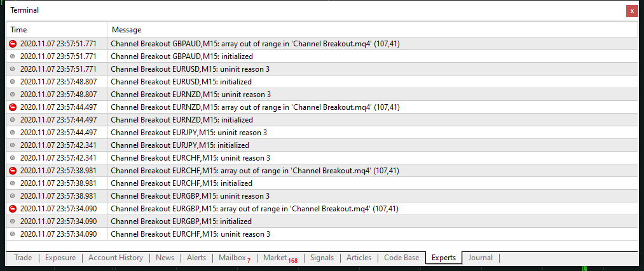Click gray dot on EURGBP uninit reason row
Screen dimensions: 644x271
pyautogui.click(x=13, y=196)
